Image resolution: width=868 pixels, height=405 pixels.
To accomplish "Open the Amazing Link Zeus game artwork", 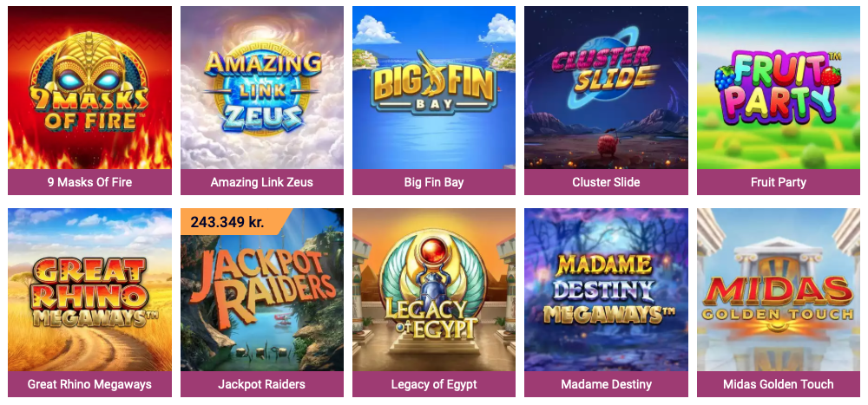I will tap(262, 88).
